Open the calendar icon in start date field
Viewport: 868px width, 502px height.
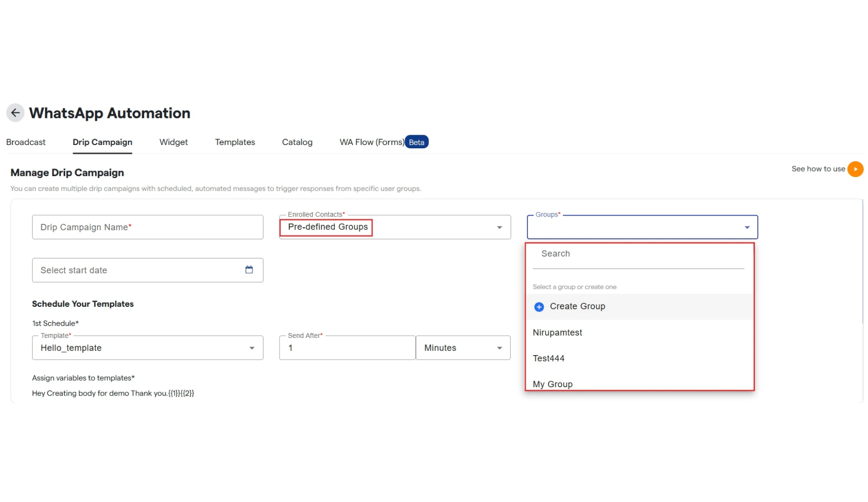point(249,270)
